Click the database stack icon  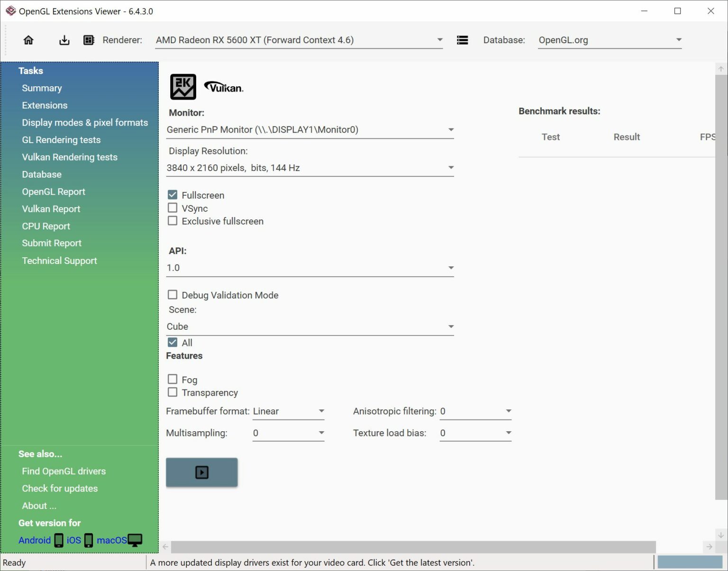[462, 40]
